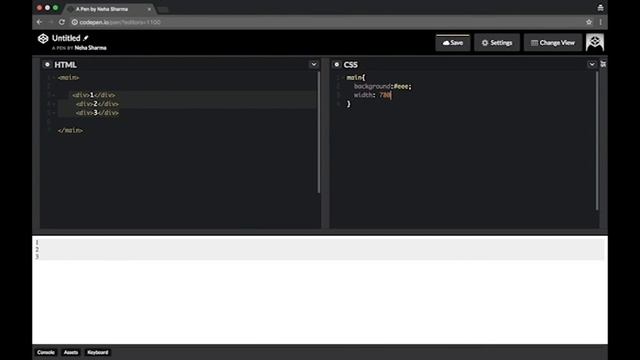
Task: Open CSS editor settings gear
Action: 336,64
